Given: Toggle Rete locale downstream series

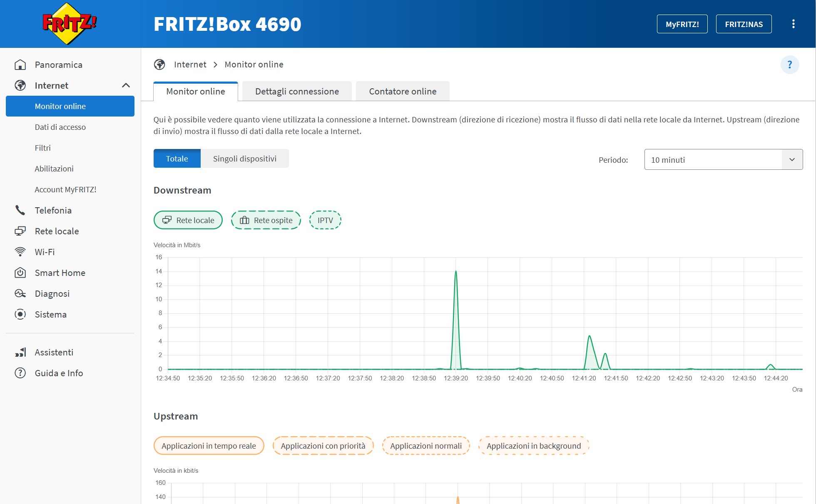Looking at the screenshot, I should (188, 220).
